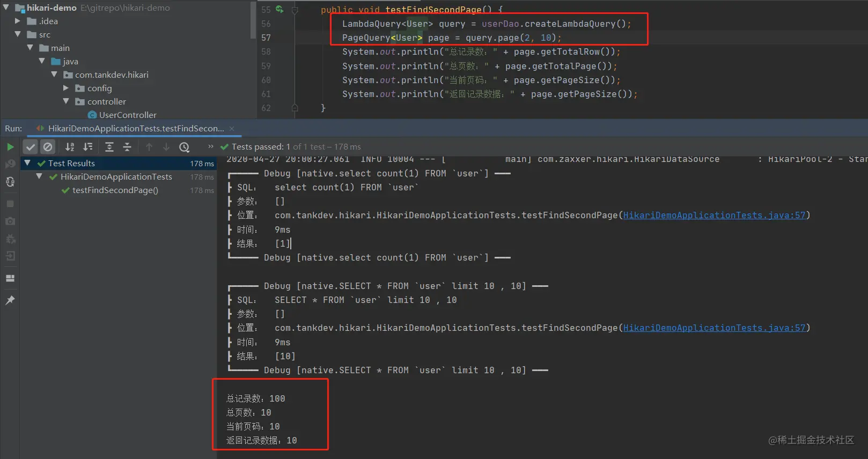This screenshot has height=459, width=868.
Task: Collapse all test result nodes
Action: pyautogui.click(x=127, y=146)
